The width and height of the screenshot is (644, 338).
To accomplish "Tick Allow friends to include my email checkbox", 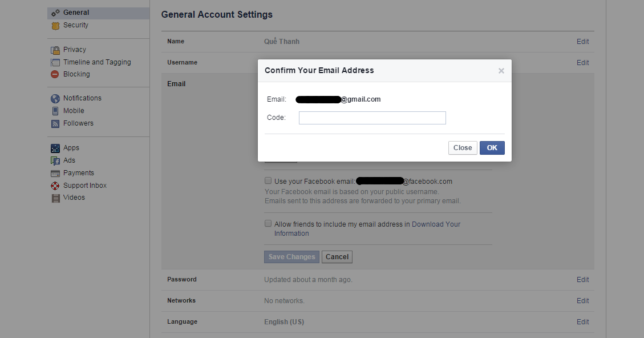I will coord(268,223).
